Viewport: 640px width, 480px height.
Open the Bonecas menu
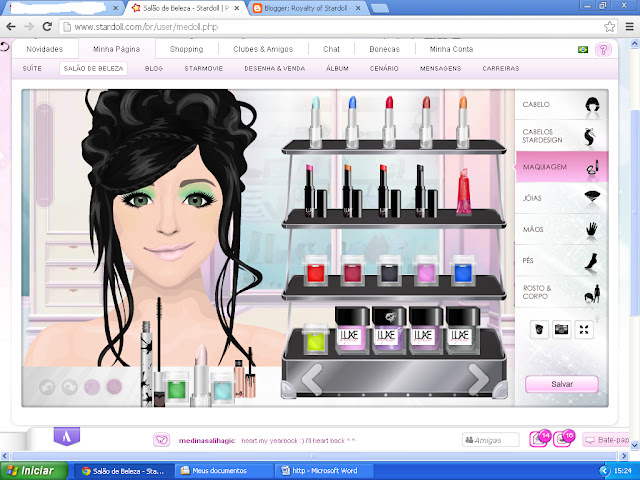pos(384,49)
